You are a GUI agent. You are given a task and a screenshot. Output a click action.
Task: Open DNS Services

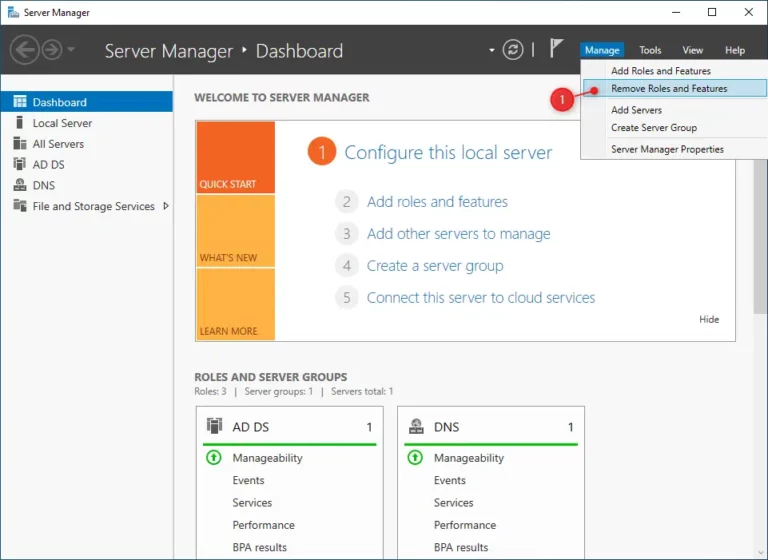point(454,503)
